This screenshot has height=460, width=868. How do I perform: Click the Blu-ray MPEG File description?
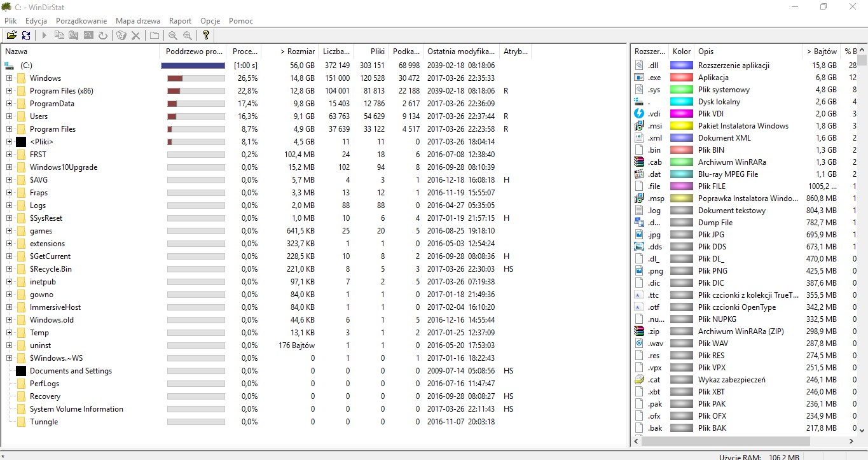728,174
